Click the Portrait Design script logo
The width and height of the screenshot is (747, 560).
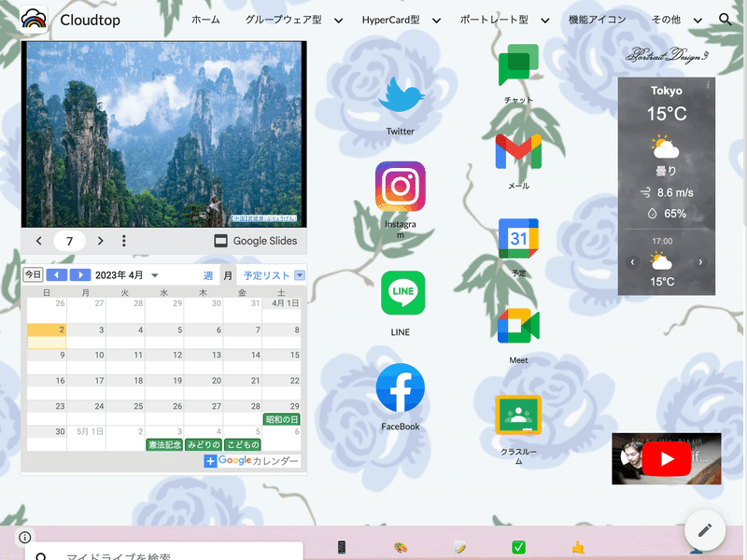click(667, 55)
